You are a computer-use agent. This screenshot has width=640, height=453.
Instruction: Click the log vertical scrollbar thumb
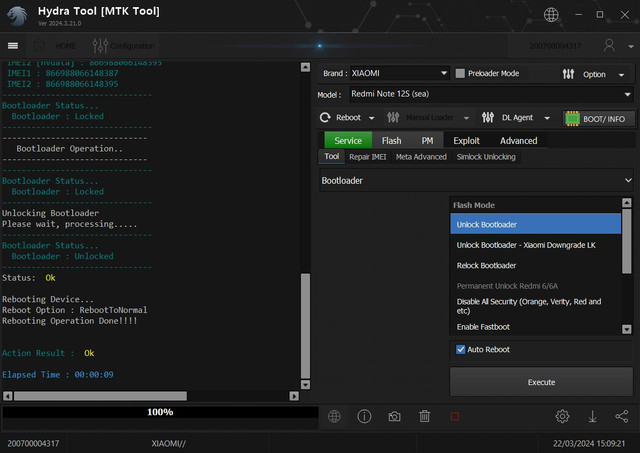click(305, 326)
